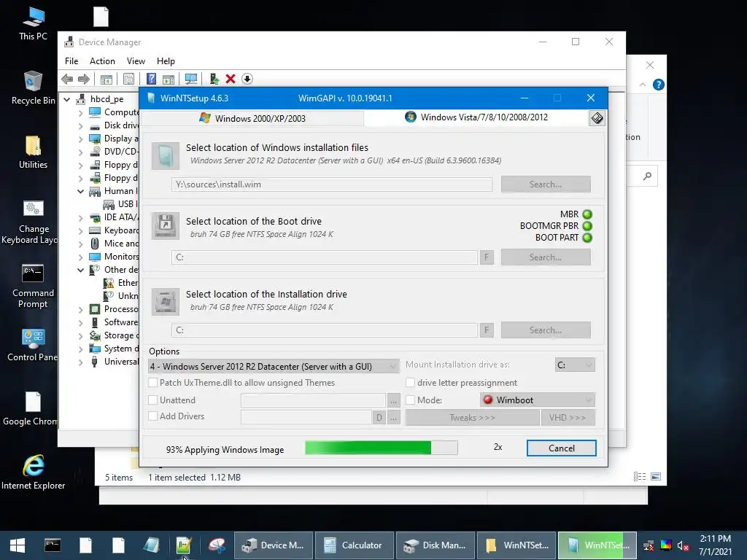Tick the Mode checkbox
This screenshot has width=747, height=560.
click(x=410, y=400)
